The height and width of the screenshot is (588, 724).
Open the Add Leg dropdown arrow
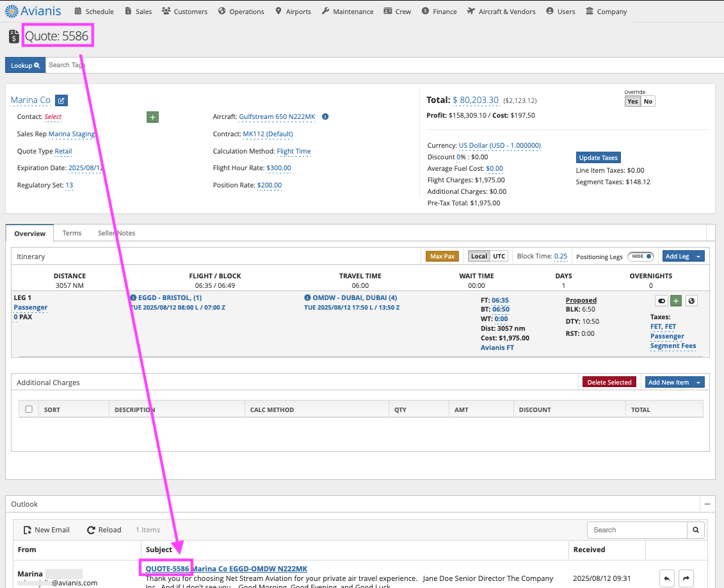tap(698, 256)
